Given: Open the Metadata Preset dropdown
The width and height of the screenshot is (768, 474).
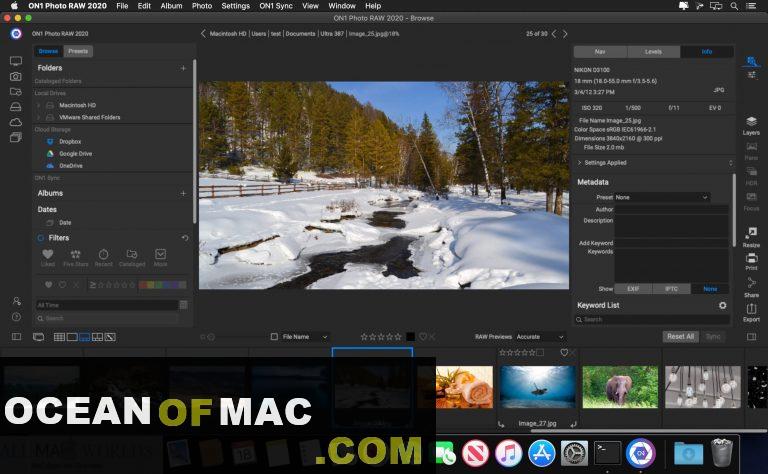Looking at the screenshot, I should [662, 197].
